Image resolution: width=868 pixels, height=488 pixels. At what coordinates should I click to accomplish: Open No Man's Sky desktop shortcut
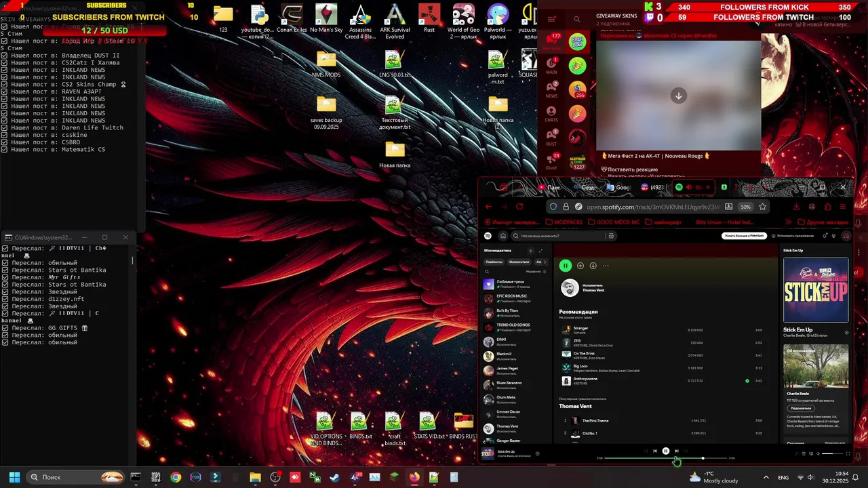[x=326, y=19]
